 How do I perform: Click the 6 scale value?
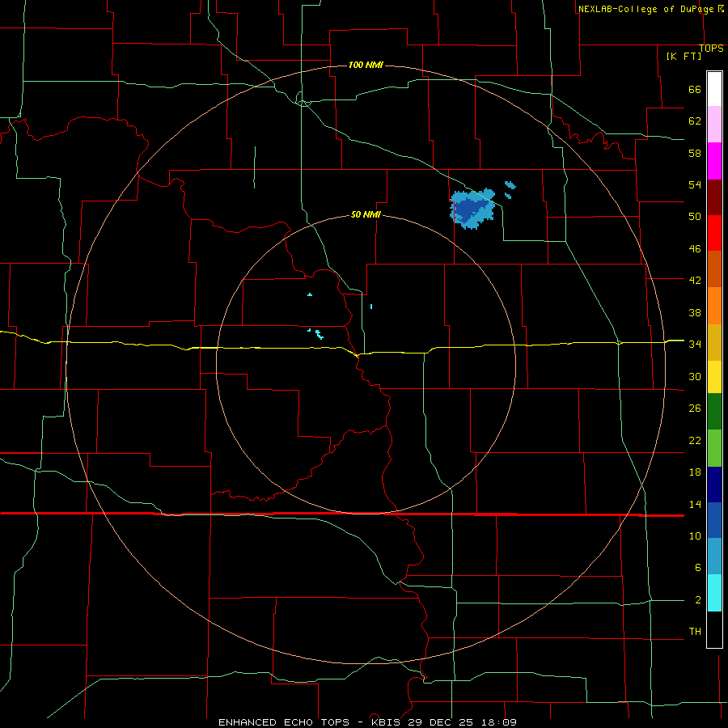coord(697,567)
